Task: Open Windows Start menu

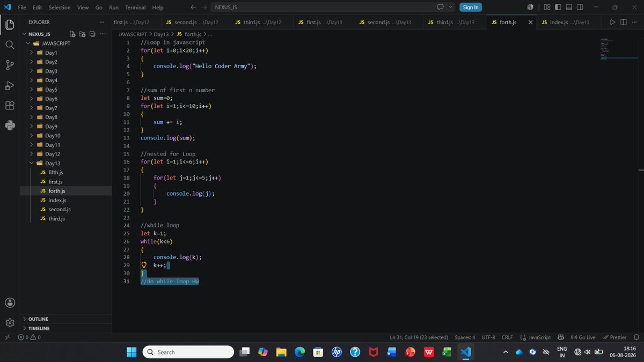Action: point(131,352)
